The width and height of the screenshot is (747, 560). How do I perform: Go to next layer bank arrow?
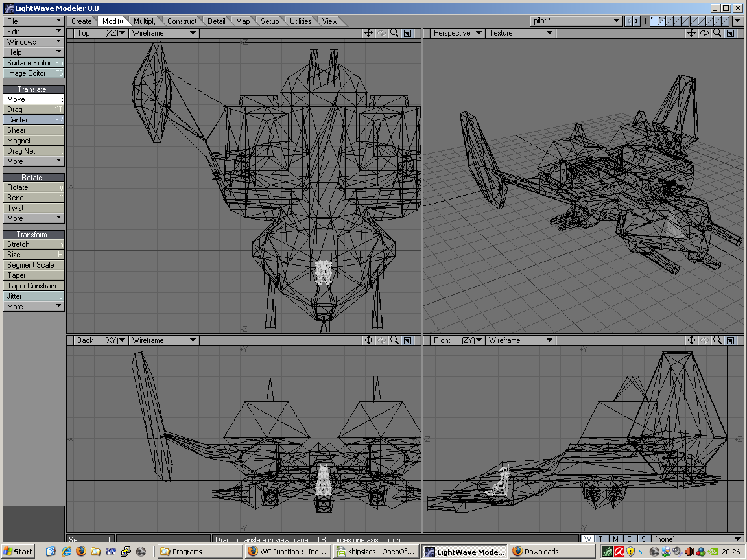tap(637, 21)
